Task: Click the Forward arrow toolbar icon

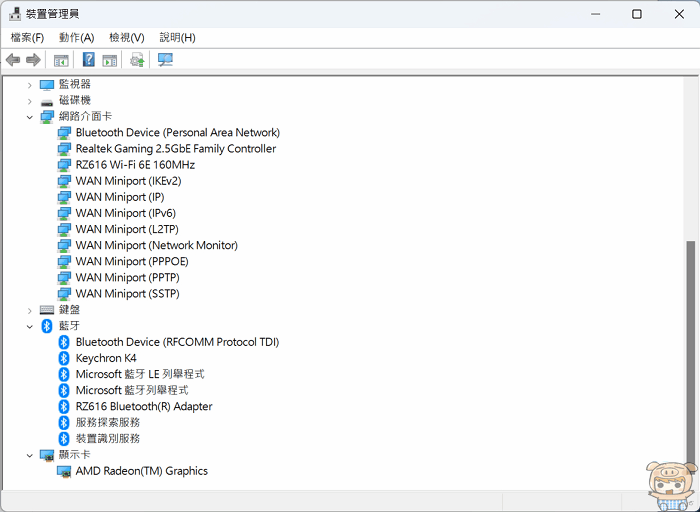Action: coord(33,59)
